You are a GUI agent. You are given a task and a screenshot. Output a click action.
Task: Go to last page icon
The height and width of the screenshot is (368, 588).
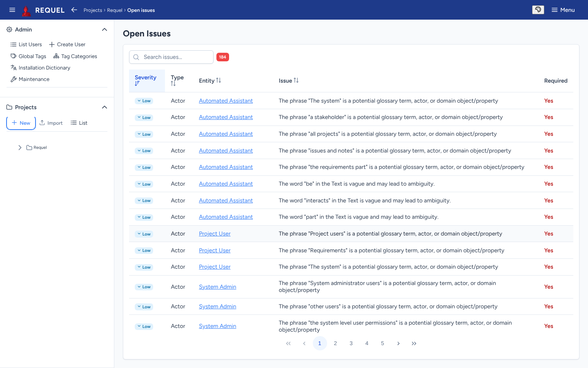tap(414, 343)
